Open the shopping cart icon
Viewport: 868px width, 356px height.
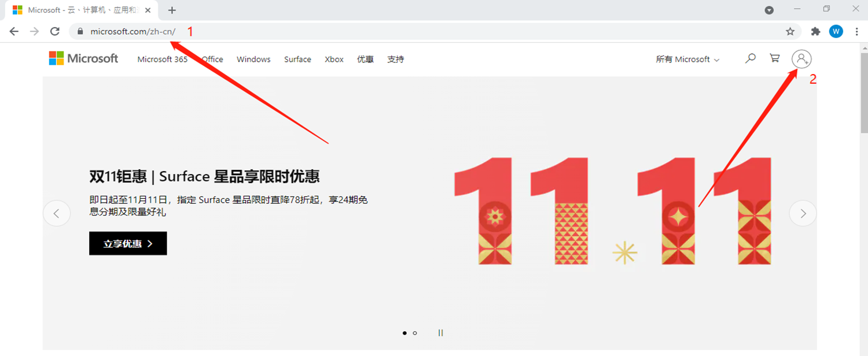(x=774, y=58)
